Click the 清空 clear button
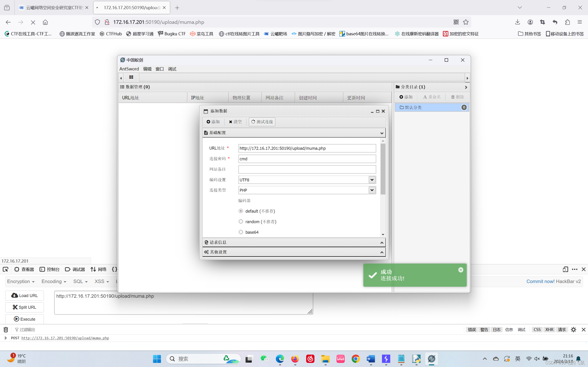The image size is (588, 367). pyautogui.click(x=235, y=122)
